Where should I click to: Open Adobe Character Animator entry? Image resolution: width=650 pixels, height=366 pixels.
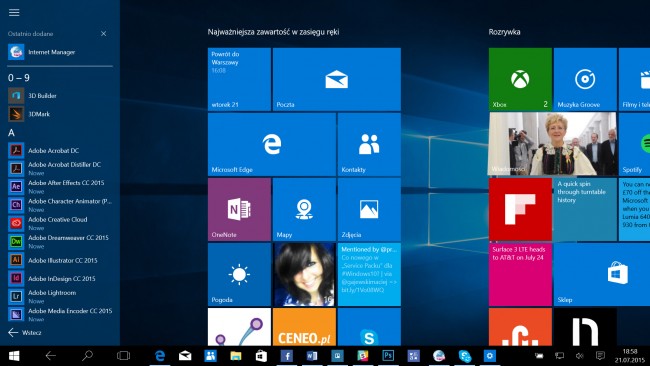[x=60, y=205]
